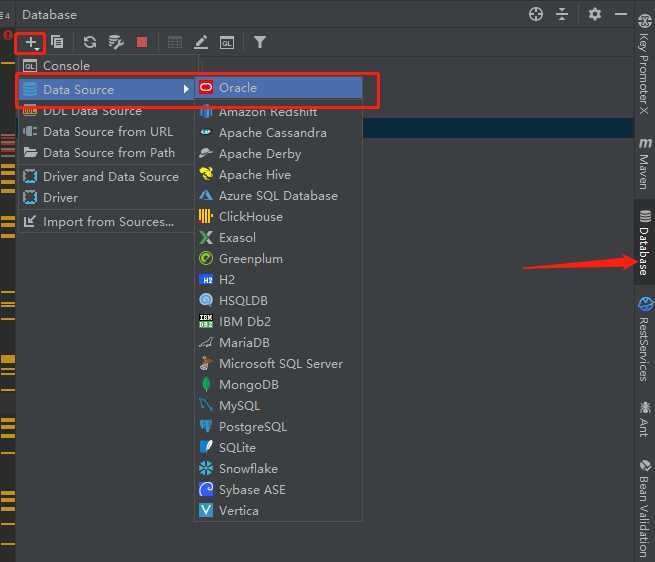This screenshot has height=562, width=655.
Task: Open the Database panel gear settings
Action: (595, 14)
